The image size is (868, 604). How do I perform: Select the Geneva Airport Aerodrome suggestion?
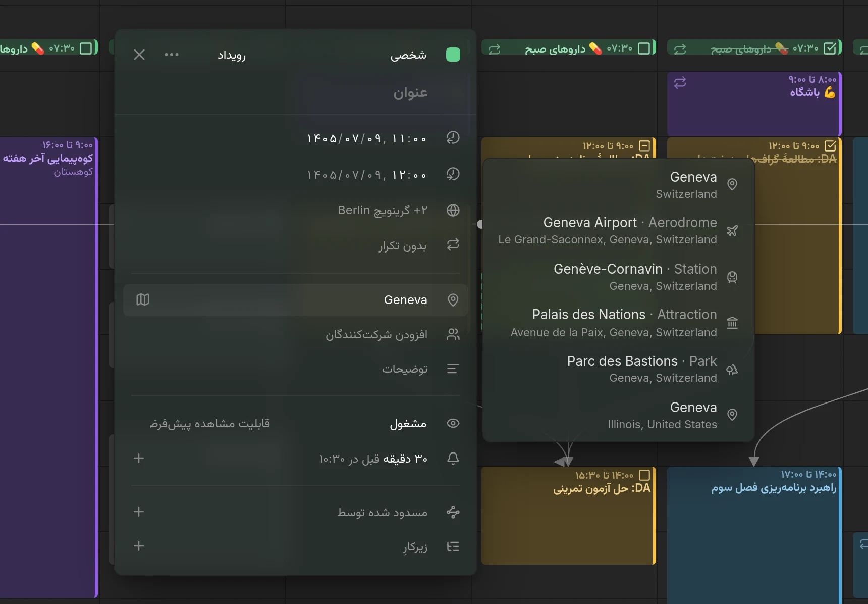pyautogui.click(x=618, y=230)
